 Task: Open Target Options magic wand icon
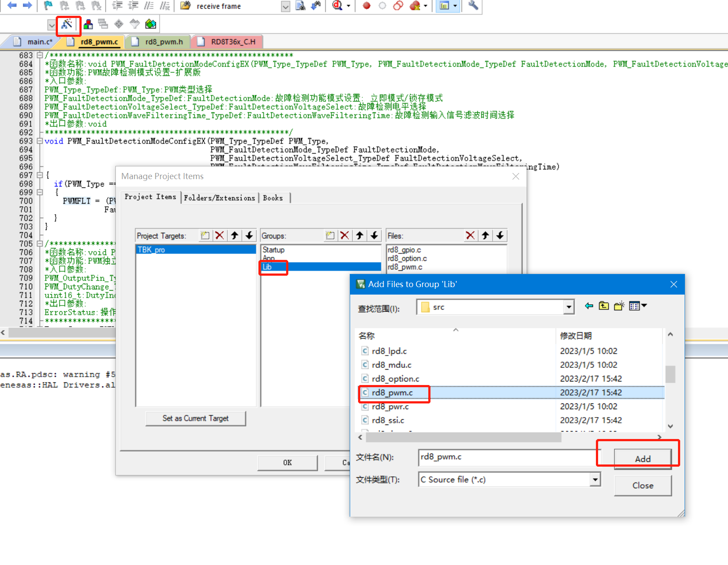[67, 24]
